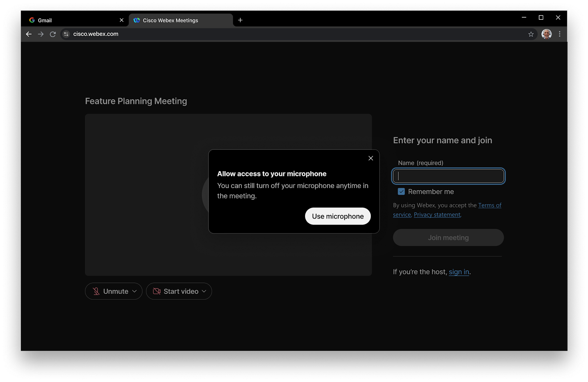Click the disabled camera icon on Start video
Screen dimensions: 588x382
click(x=156, y=291)
